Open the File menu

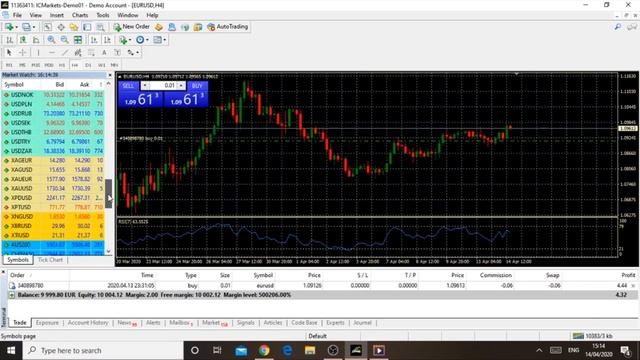tap(17, 15)
